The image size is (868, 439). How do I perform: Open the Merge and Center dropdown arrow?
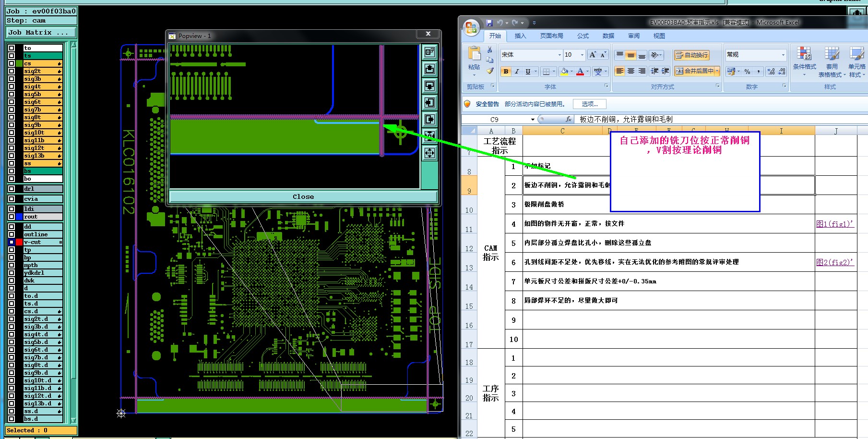click(717, 71)
